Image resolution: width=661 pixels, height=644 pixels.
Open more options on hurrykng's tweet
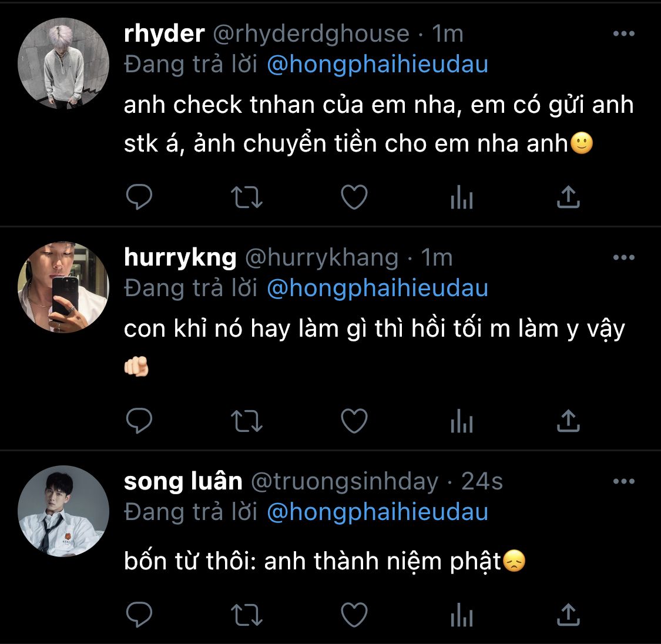click(x=623, y=257)
